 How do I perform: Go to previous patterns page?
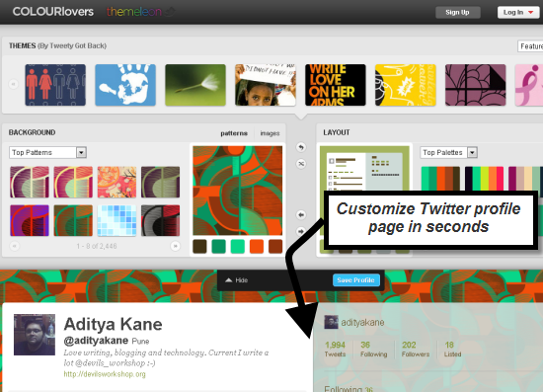(15, 246)
